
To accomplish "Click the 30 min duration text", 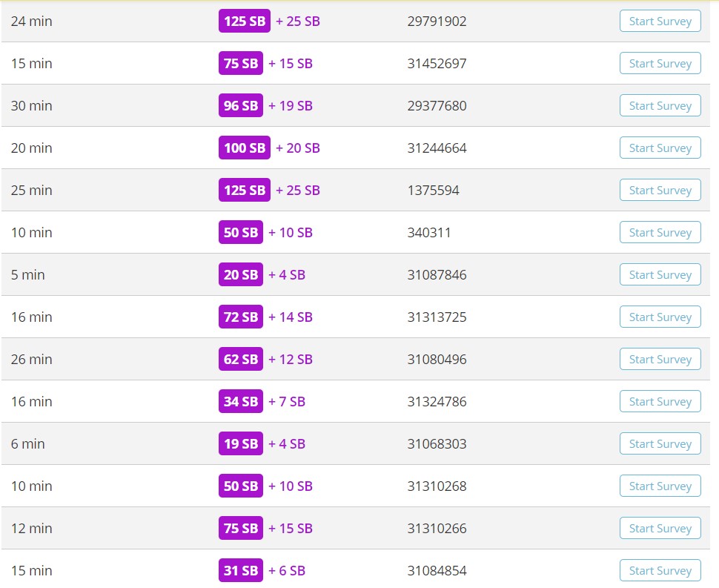I will tap(32, 105).
